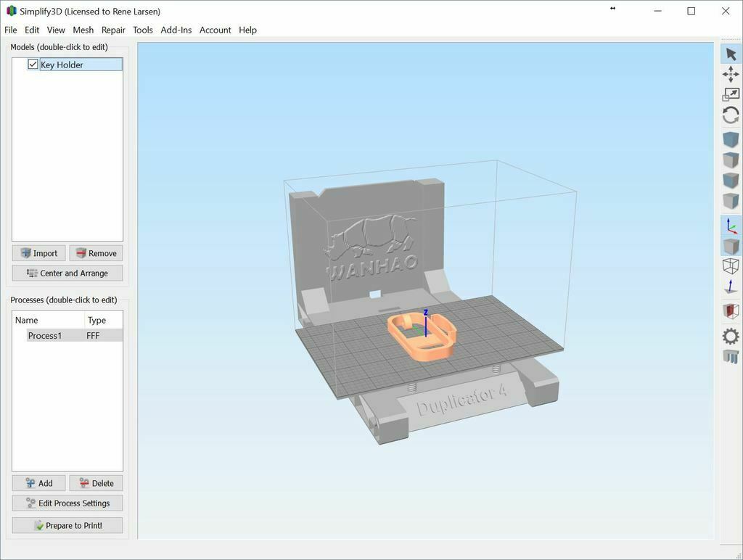Open the Mesh menu
Viewport: 743px width, 560px height.
click(x=83, y=30)
